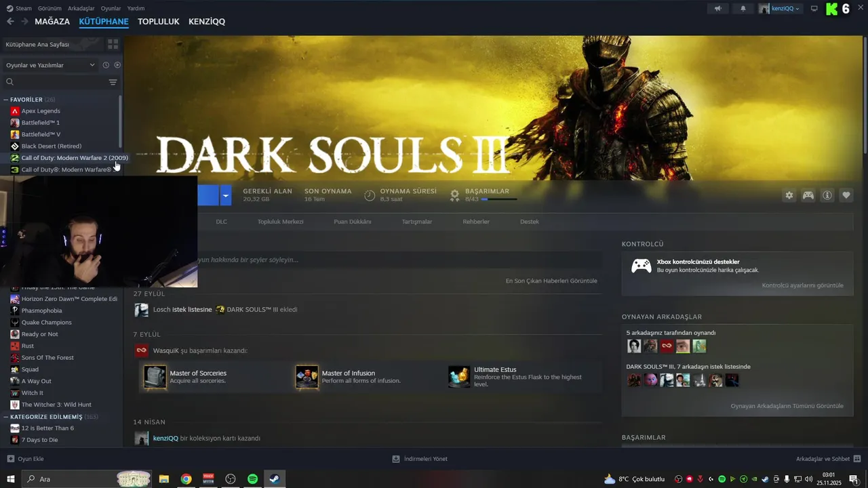
Task: Open the Destek tab
Action: click(x=530, y=222)
